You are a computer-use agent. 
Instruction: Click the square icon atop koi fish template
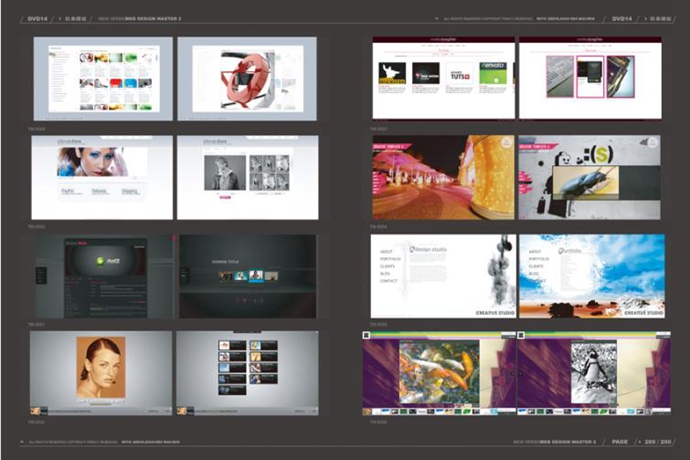[366, 335]
